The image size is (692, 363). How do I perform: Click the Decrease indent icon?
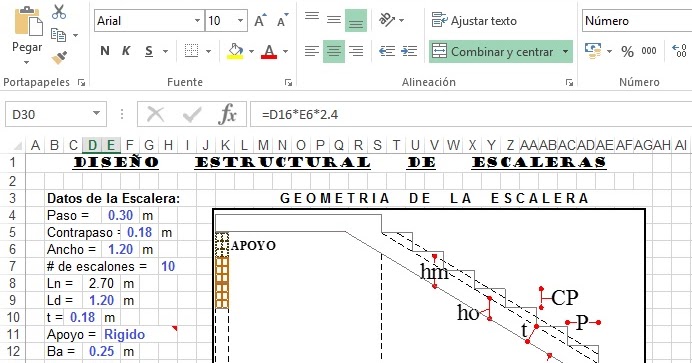387,51
